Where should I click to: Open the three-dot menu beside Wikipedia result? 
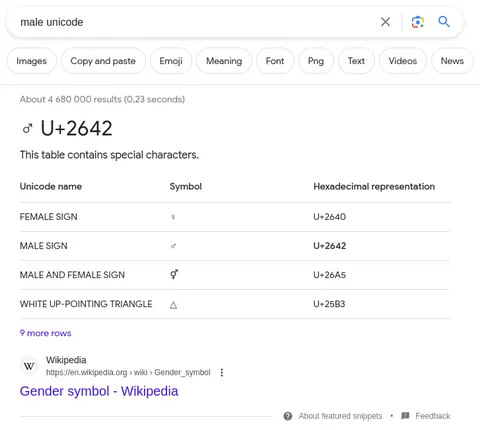click(x=222, y=372)
